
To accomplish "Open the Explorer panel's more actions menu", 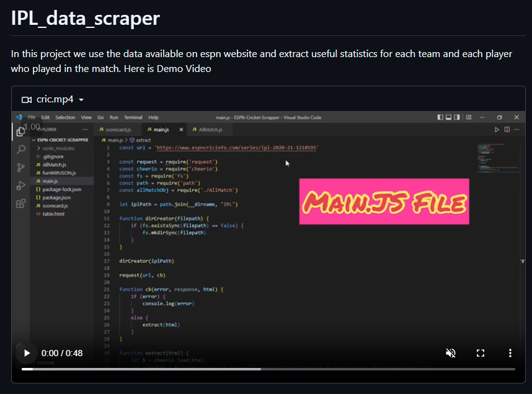I will click(x=85, y=130).
